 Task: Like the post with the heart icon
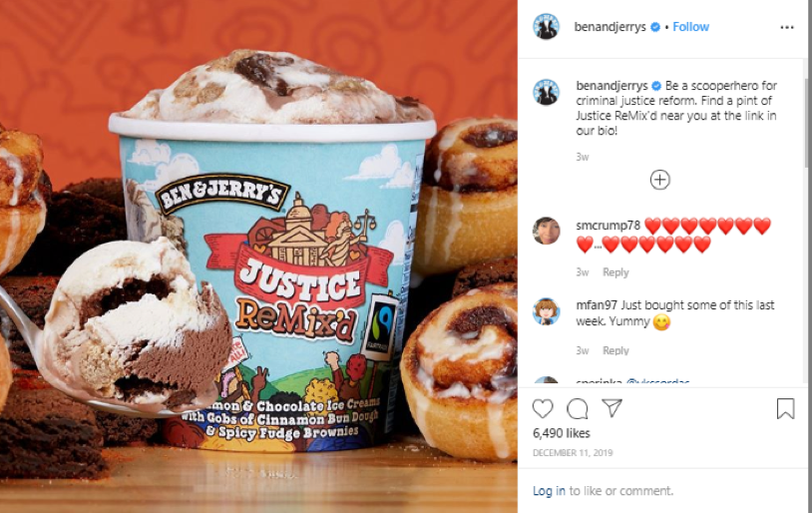543,409
